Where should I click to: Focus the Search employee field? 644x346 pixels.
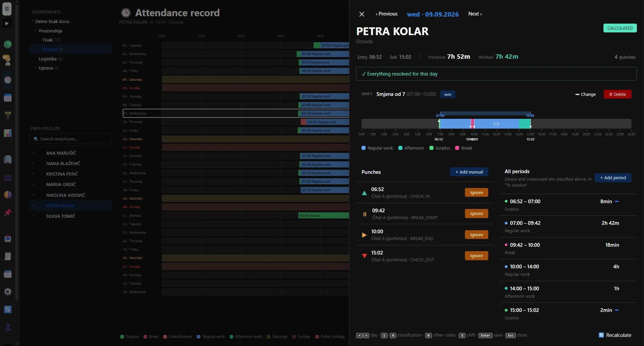click(x=70, y=139)
